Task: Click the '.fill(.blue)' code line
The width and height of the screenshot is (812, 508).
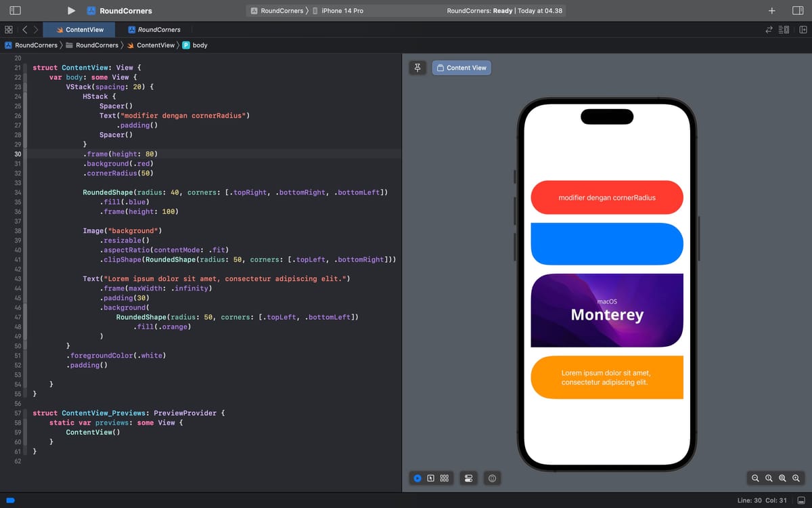Action: 124,202
